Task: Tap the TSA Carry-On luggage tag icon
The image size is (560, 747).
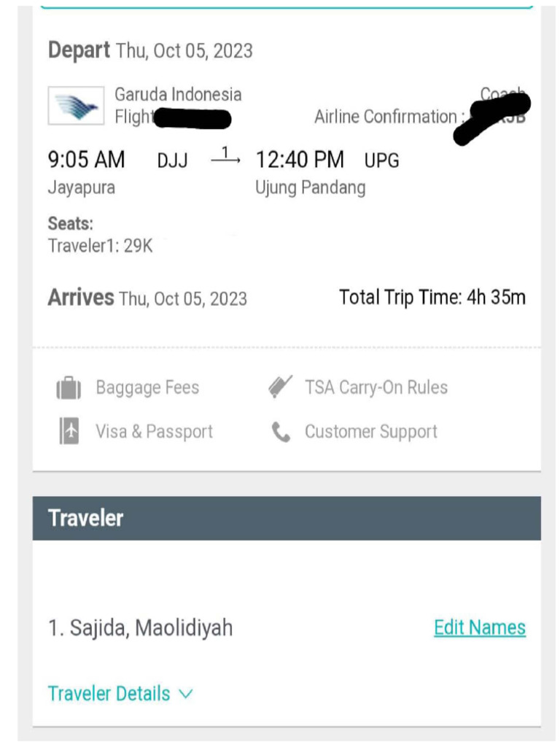Action: point(280,387)
